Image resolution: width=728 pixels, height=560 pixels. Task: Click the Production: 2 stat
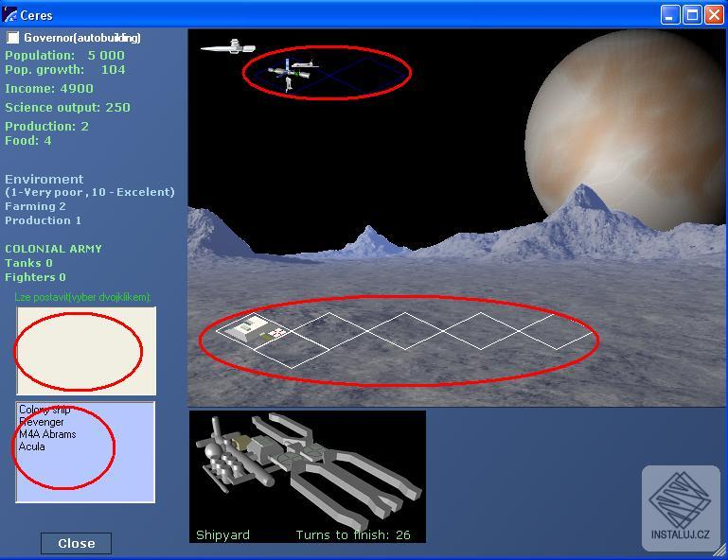(x=46, y=126)
